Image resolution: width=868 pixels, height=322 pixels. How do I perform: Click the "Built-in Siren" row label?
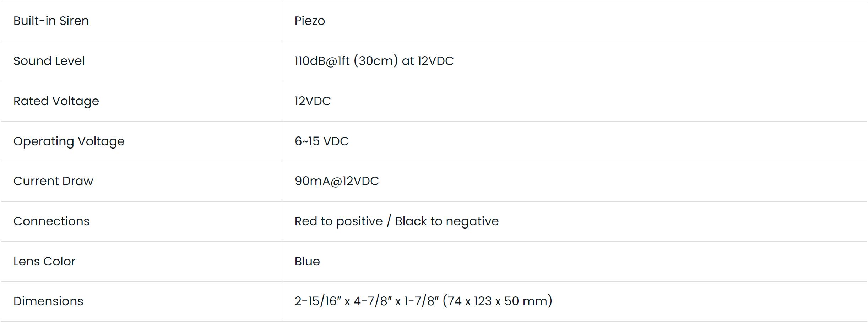[51, 21]
